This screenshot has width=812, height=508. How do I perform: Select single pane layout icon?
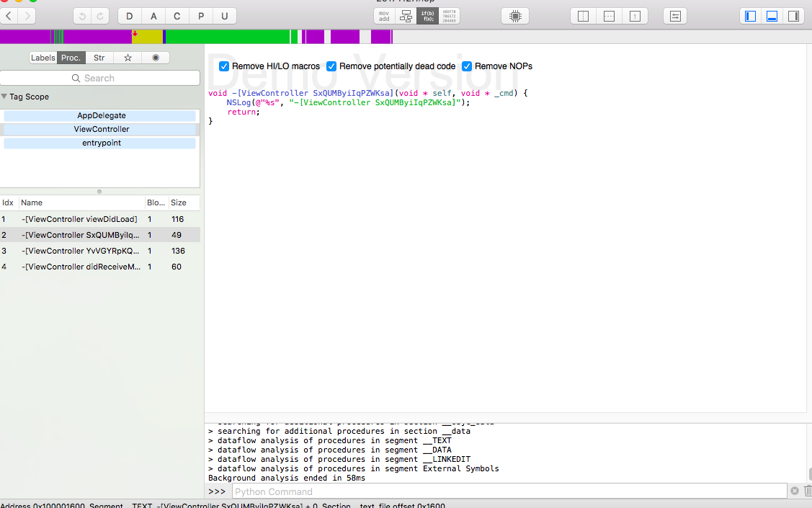(x=635, y=16)
